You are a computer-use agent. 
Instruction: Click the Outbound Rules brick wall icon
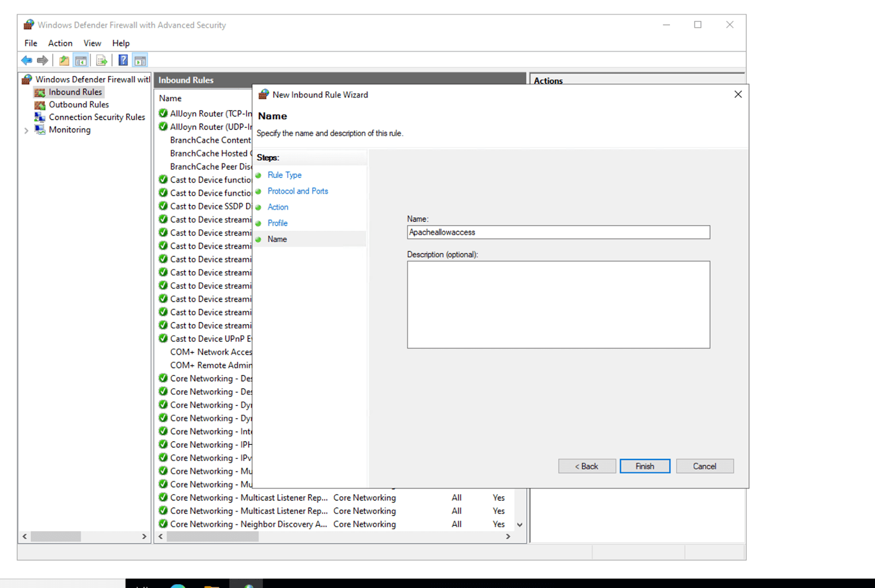[x=40, y=105]
